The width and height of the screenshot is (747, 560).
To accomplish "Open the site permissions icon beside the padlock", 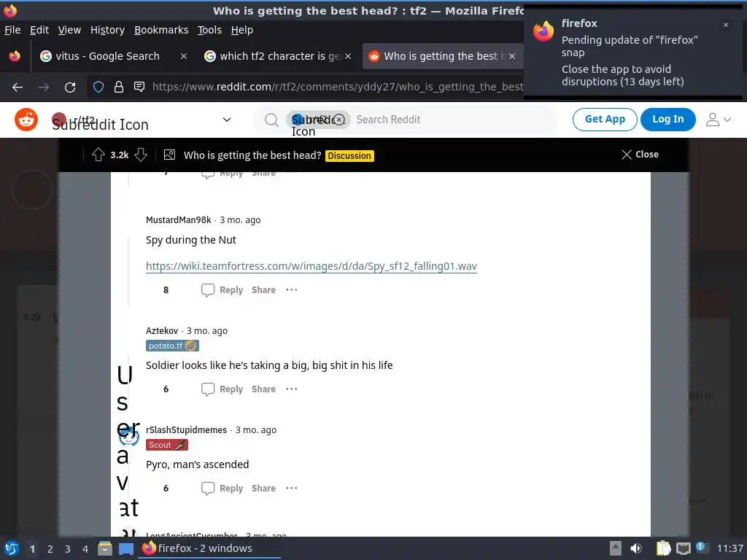I will pyautogui.click(x=139, y=87).
